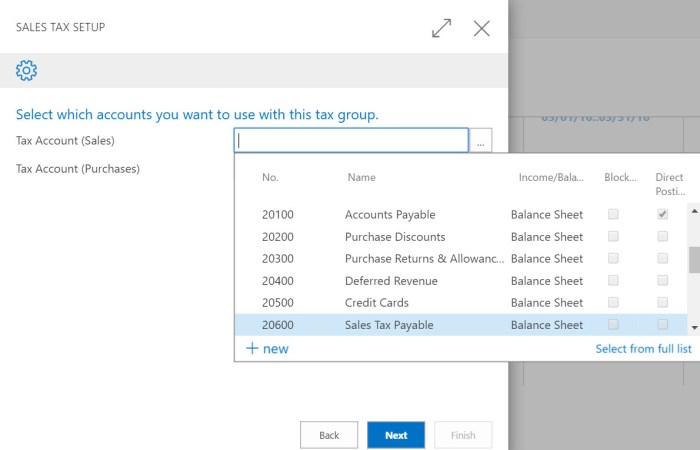This screenshot has height=450, width=700.
Task: Toggle Direct Posting checkbox for Sales Tax Payable
Action: (662, 325)
